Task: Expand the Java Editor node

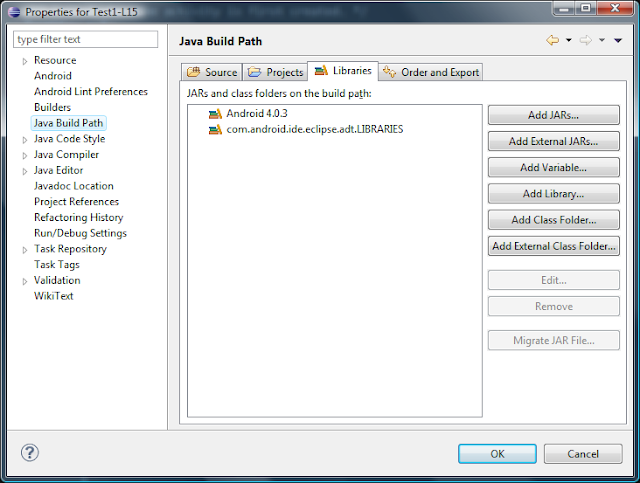Action: point(25,171)
